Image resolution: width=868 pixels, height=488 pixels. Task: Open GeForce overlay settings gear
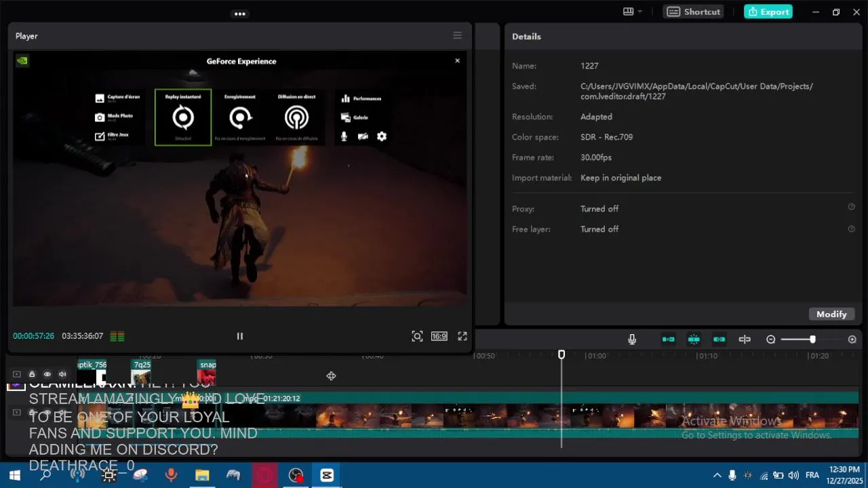pyautogui.click(x=382, y=136)
